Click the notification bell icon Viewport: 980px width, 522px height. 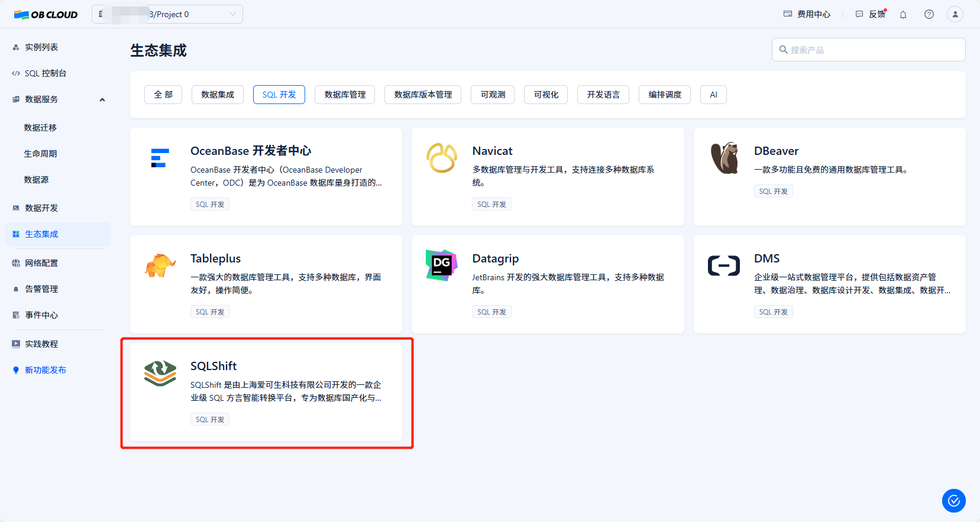click(x=903, y=15)
